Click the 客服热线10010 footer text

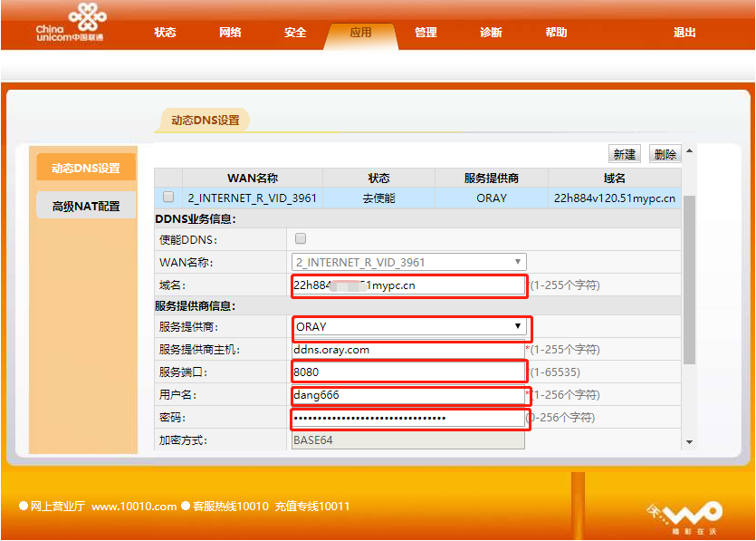[231, 507]
